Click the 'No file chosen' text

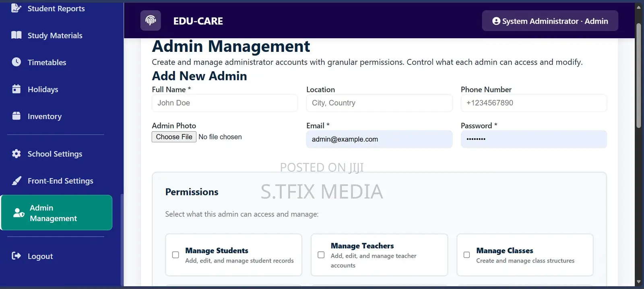pyautogui.click(x=220, y=137)
